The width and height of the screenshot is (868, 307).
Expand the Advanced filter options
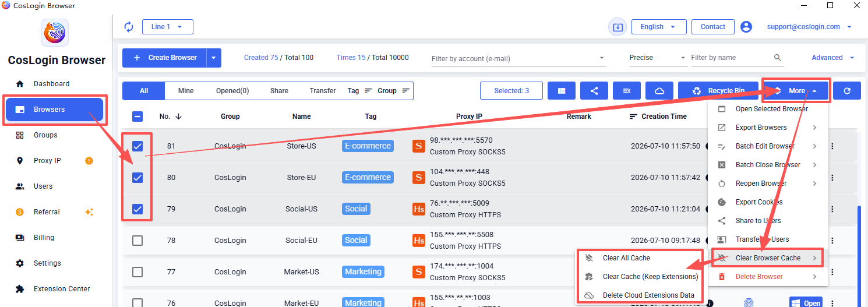click(x=833, y=58)
